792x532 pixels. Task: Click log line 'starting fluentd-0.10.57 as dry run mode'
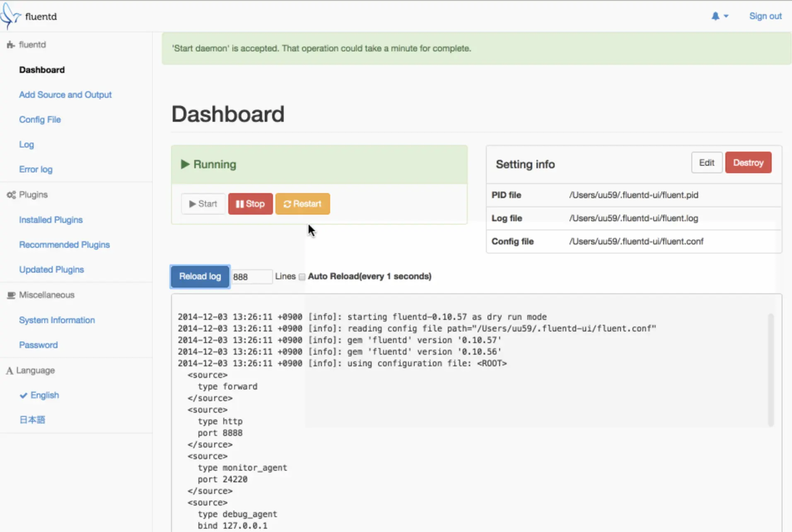[x=447, y=317]
